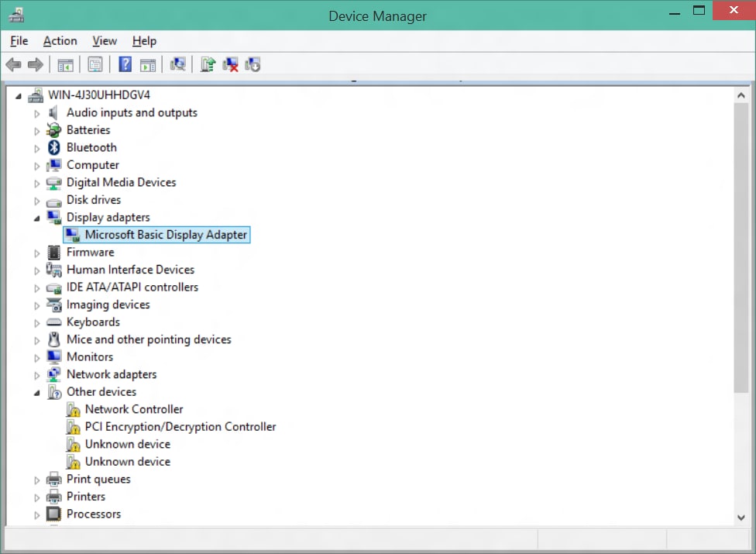Click the Uninstall device toolbar icon

point(231,64)
